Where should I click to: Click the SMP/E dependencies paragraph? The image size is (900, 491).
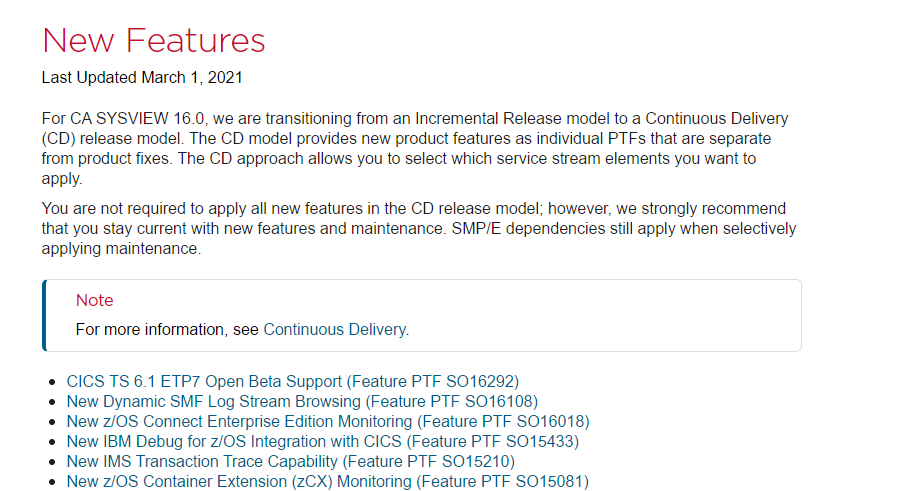pyautogui.click(x=419, y=229)
